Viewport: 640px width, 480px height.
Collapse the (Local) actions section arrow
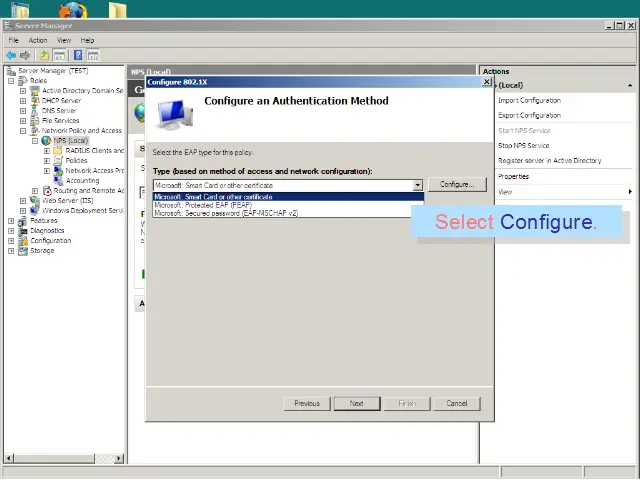[x=630, y=85]
